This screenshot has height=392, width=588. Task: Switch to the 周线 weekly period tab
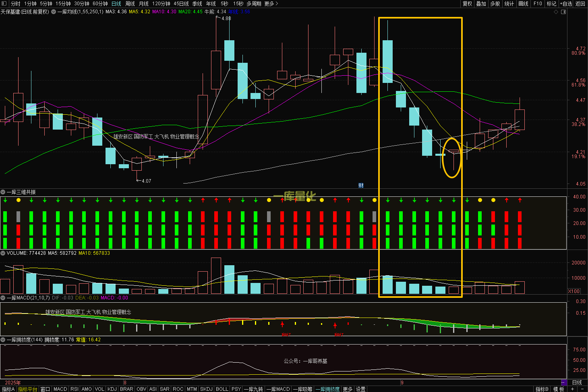point(130,4)
